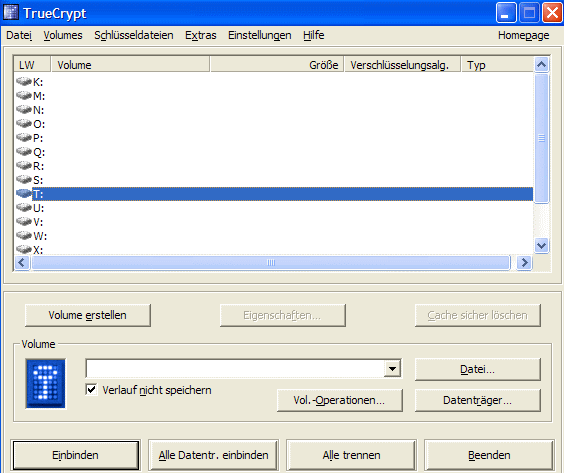Click the scroll left arrow
The image size is (564, 473).
point(22,263)
